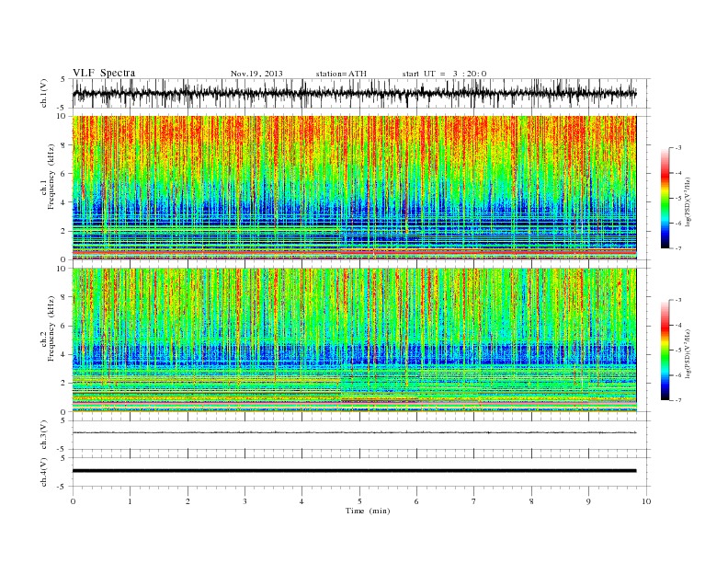Select the date text "Nov.19, 2013"
The image size is (728, 563).
[256, 74]
